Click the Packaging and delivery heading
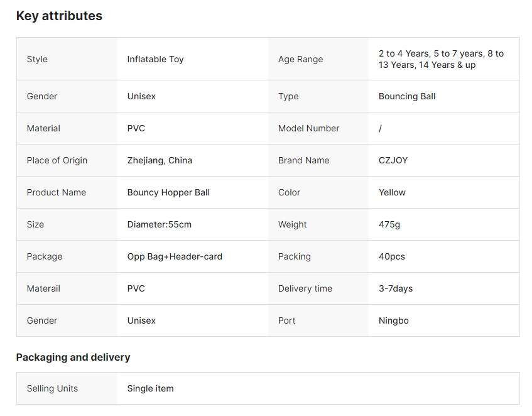 (x=73, y=357)
